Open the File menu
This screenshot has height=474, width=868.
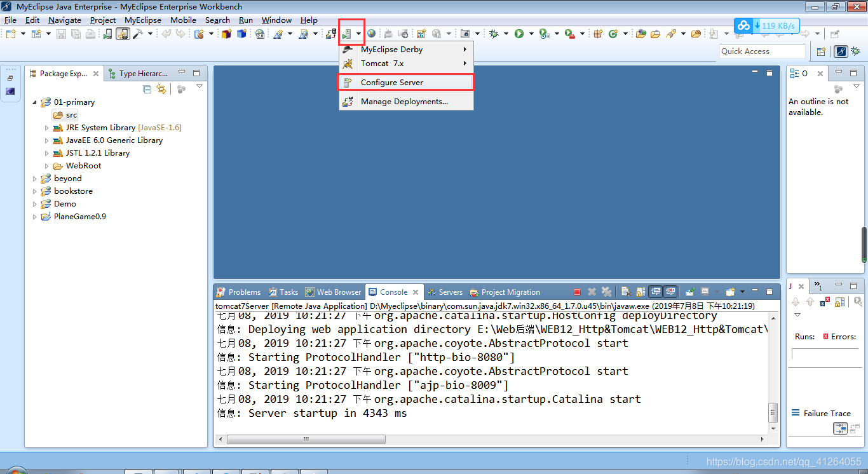(x=10, y=20)
